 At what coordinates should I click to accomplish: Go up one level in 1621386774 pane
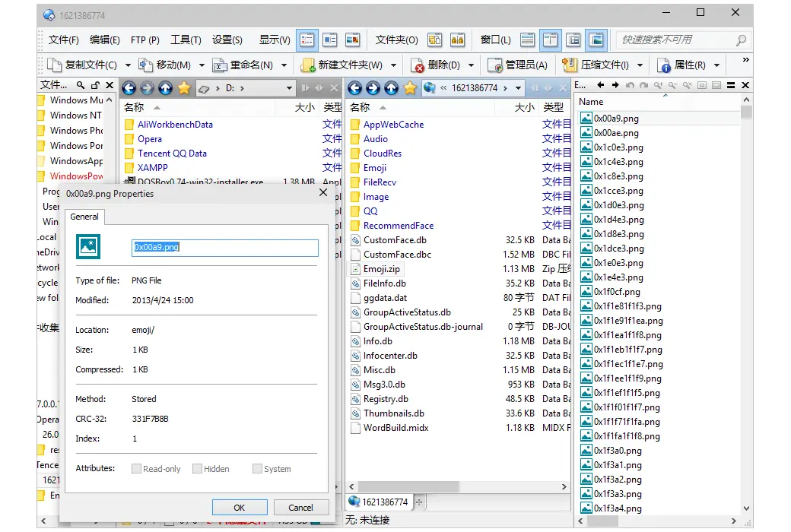click(392, 88)
